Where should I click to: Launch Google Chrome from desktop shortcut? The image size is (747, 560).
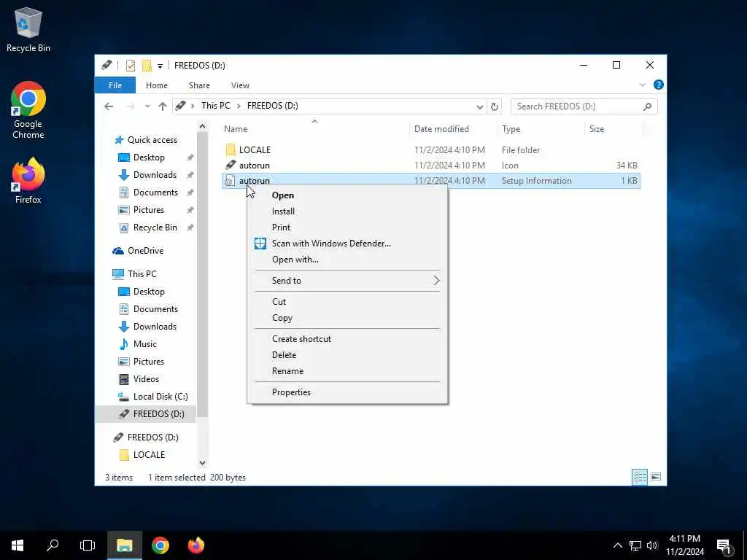28,110
